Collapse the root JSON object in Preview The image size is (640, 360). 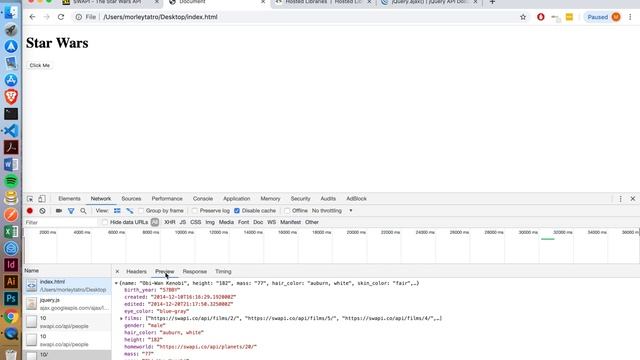click(x=116, y=283)
